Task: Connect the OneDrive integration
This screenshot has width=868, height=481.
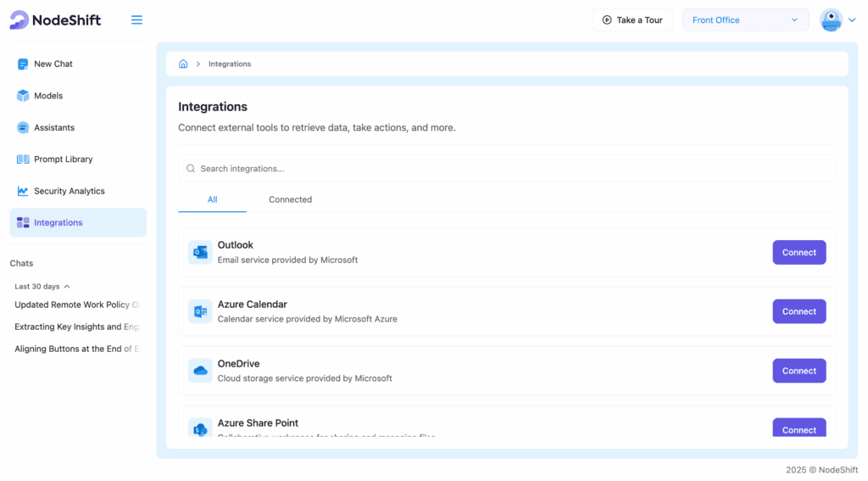Action: tap(798, 371)
